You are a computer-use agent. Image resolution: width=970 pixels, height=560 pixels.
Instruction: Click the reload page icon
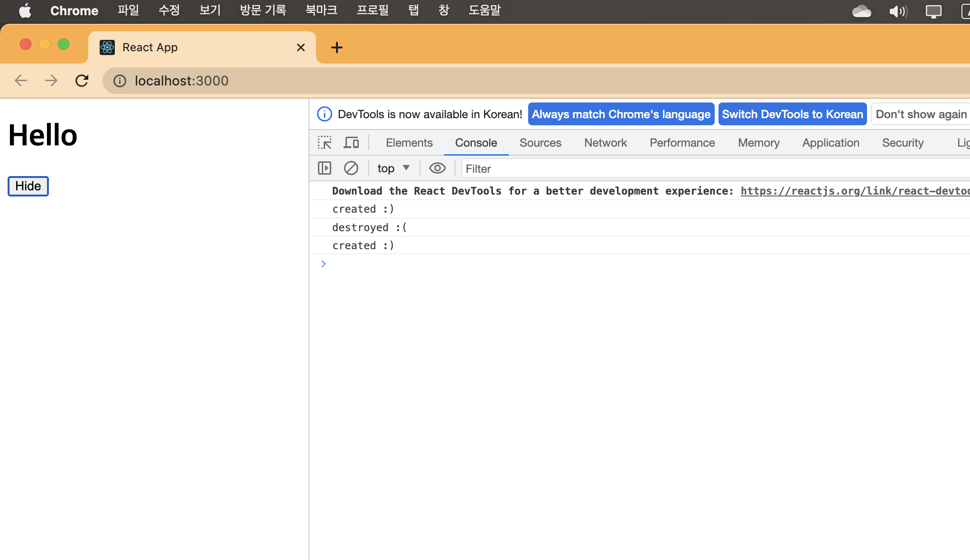point(82,81)
